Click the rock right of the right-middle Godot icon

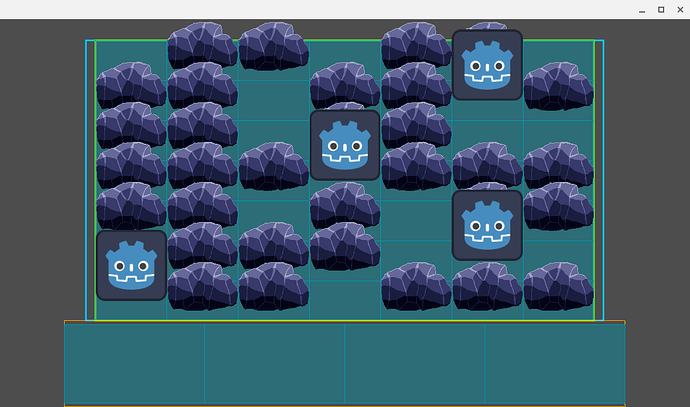[x=558, y=206]
